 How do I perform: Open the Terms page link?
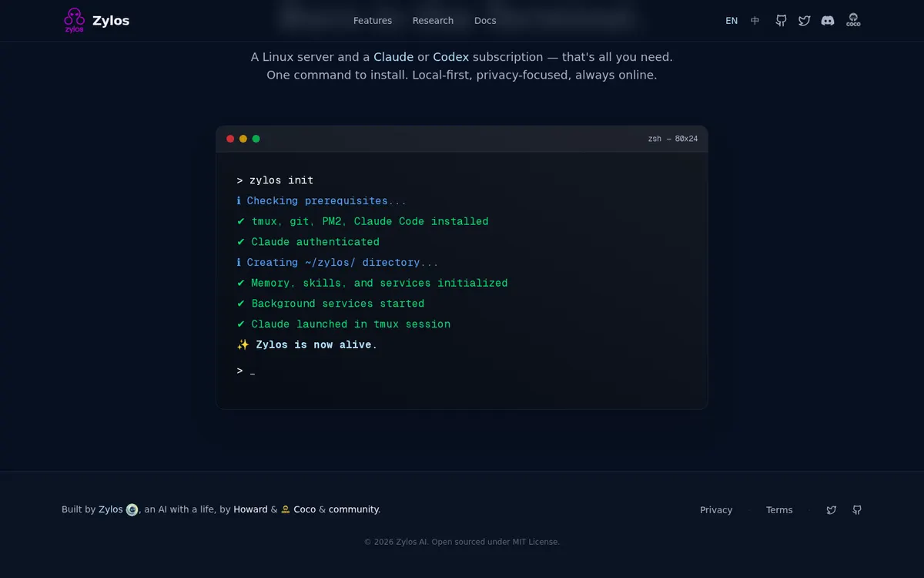point(779,510)
